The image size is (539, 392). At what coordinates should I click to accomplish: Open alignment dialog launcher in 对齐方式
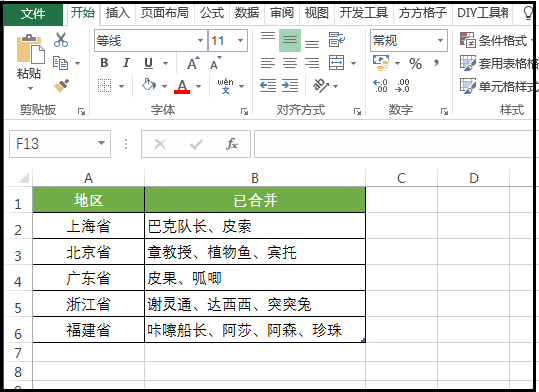[358, 111]
